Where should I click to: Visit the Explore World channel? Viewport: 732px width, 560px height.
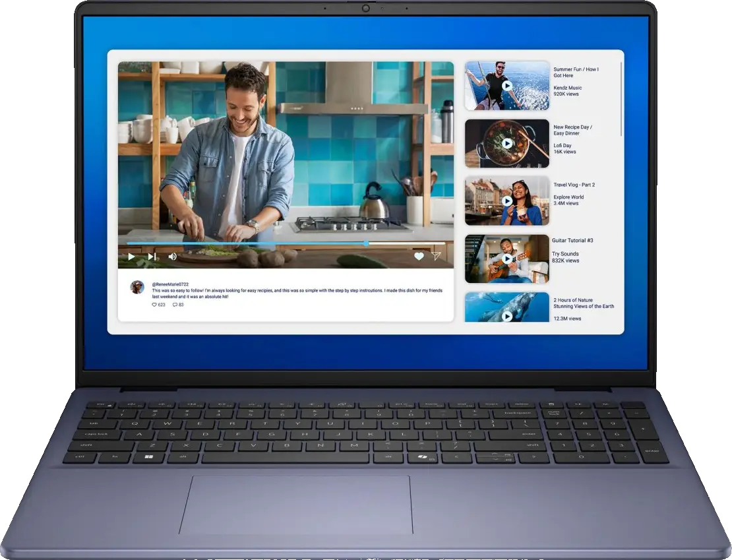click(568, 197)
